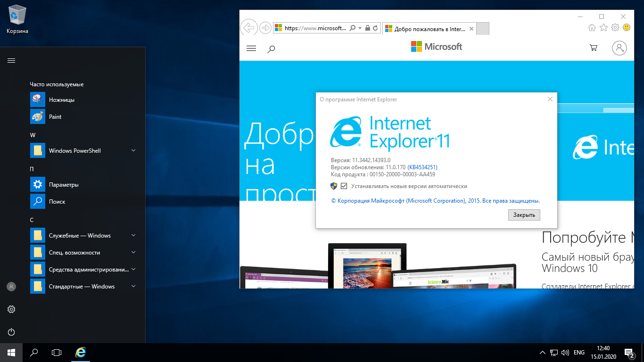Click the 'Закрыть' button

point(524,215)
